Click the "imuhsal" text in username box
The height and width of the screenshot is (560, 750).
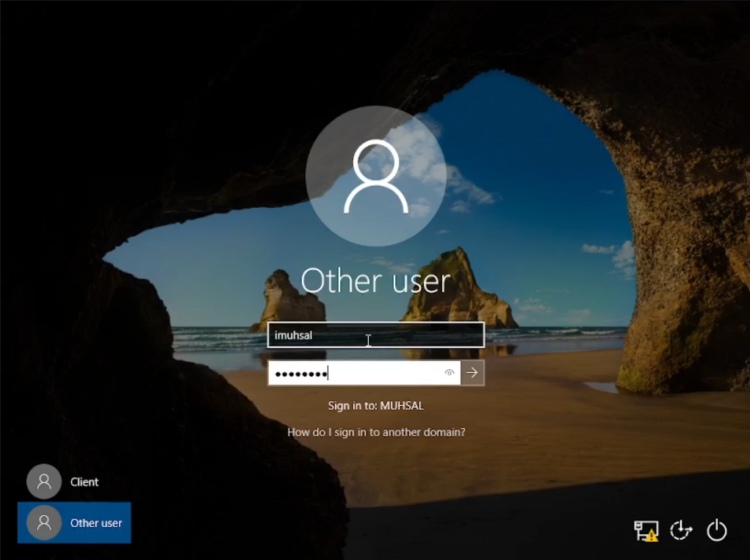point(293,335)
